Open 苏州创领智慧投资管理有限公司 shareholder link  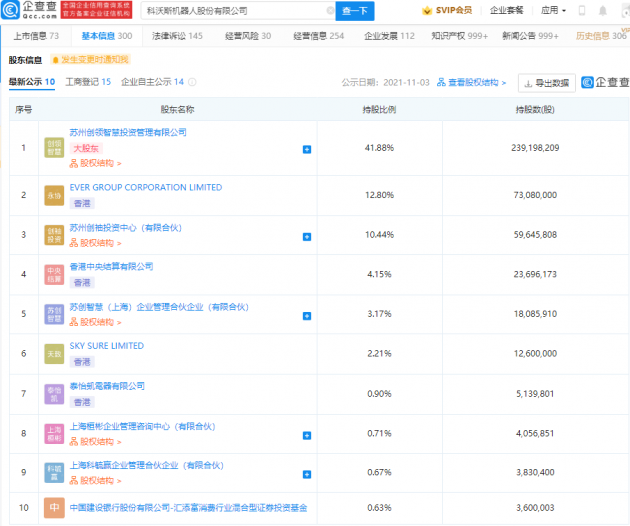[128, 132]
